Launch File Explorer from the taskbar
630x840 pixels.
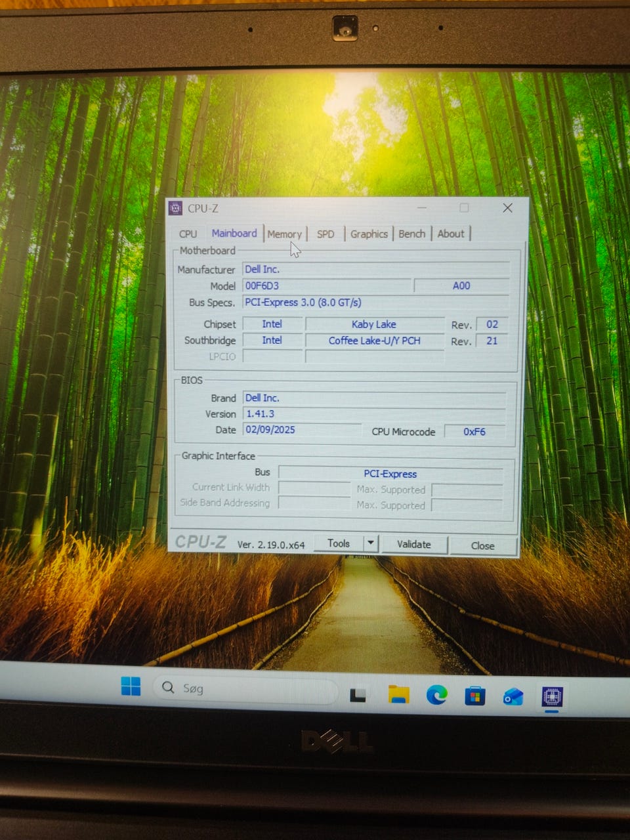(x=398, y=694)
